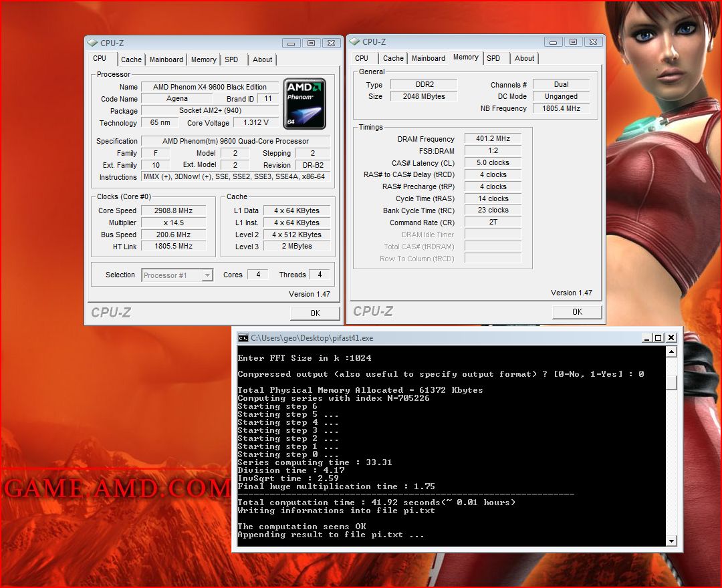722x588 pixels.
Task: Close the pifast41.exe console window
Action: click(x=671, y=338)
